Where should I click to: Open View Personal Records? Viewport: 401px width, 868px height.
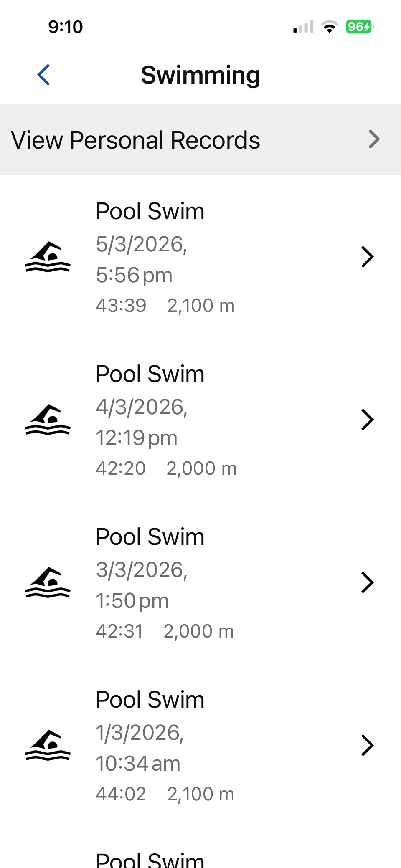point(136,140)
